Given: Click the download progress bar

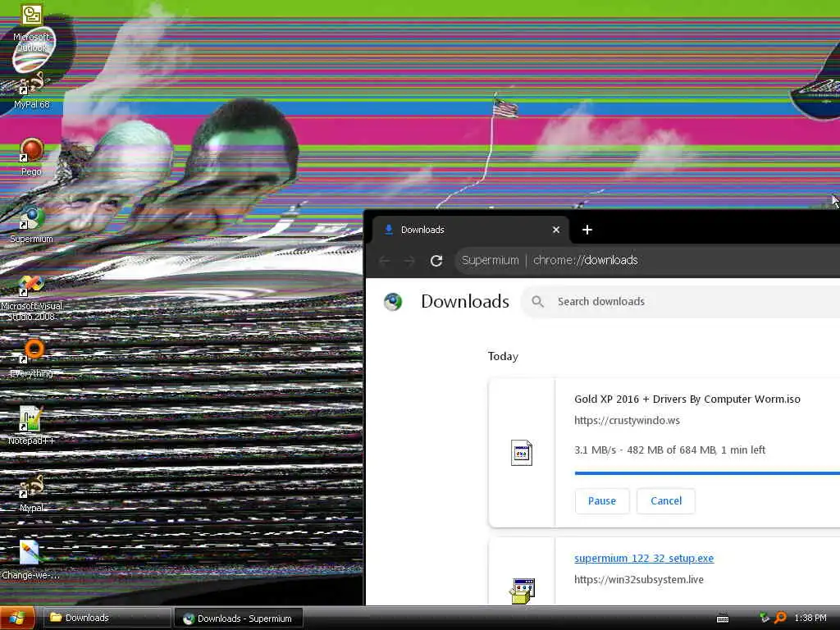Looking at the screenshot, I should (707, 473).
